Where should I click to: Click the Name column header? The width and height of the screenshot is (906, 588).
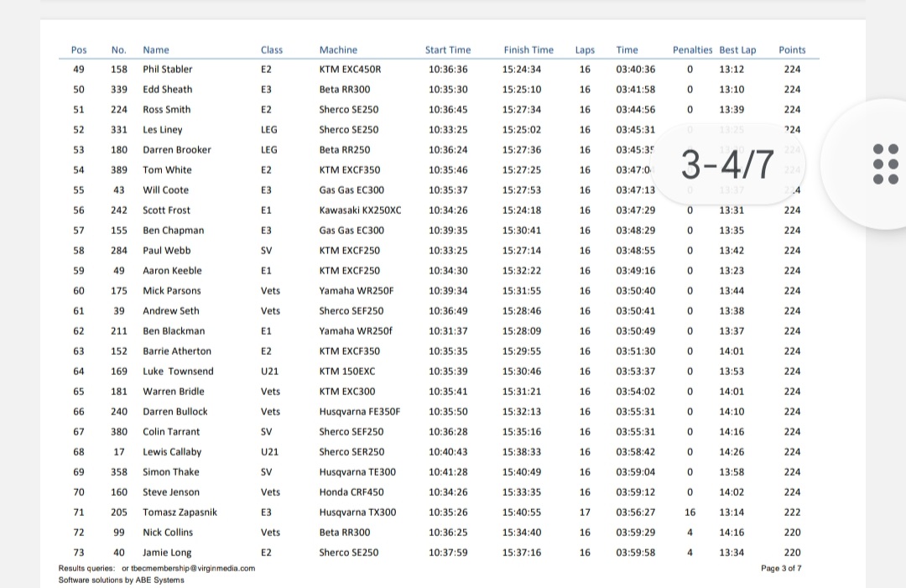(156, 49)
